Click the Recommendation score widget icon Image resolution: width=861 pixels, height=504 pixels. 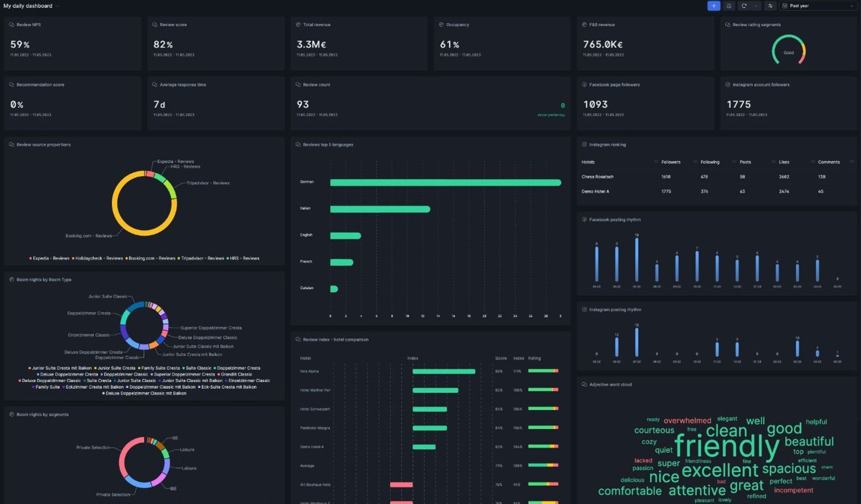click(x=12, y=84)
